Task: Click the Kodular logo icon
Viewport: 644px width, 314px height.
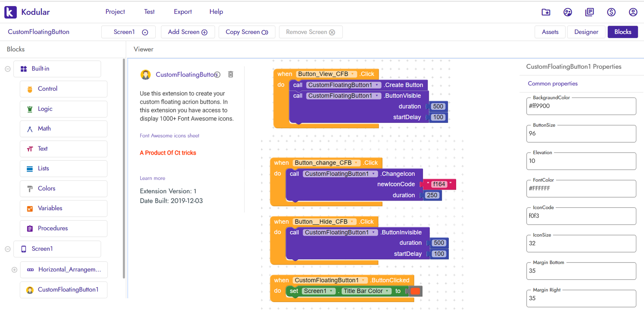Action: point(10,12)
